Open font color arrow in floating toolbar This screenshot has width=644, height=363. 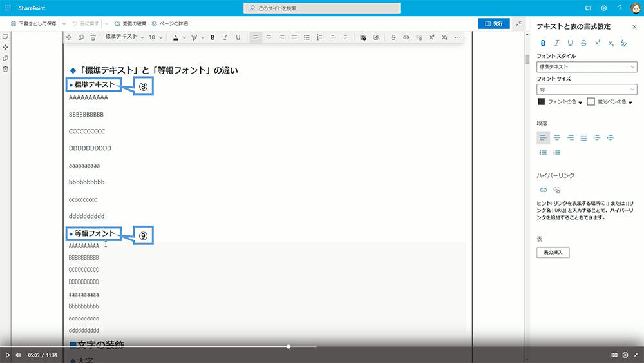(184, 38)
